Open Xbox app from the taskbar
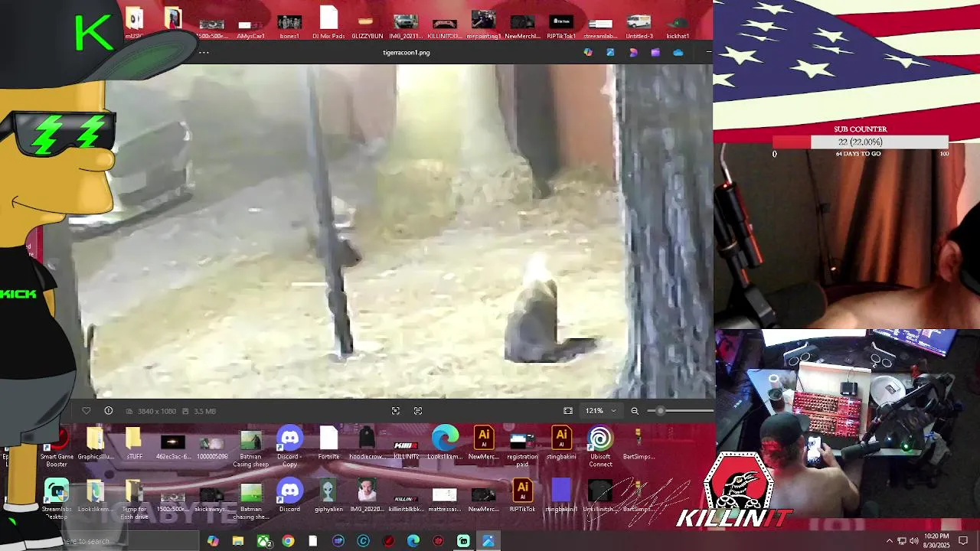980x551 pixels. coord(263,541)
